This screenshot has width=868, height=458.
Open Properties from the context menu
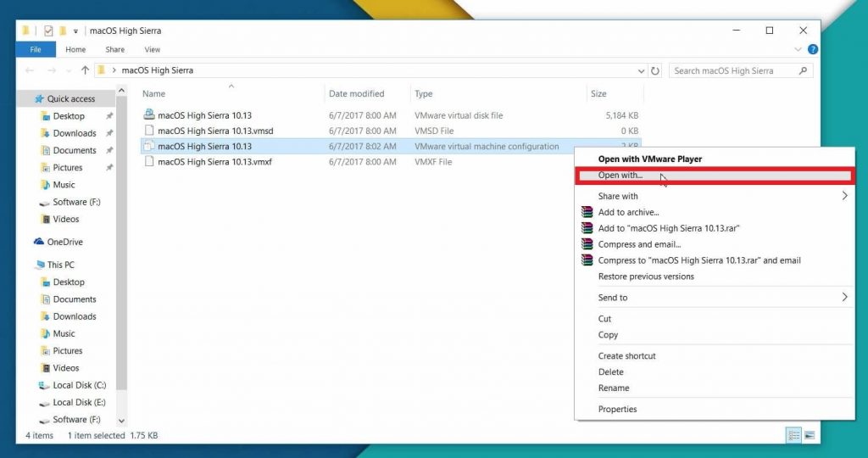(x=617, y=410)
